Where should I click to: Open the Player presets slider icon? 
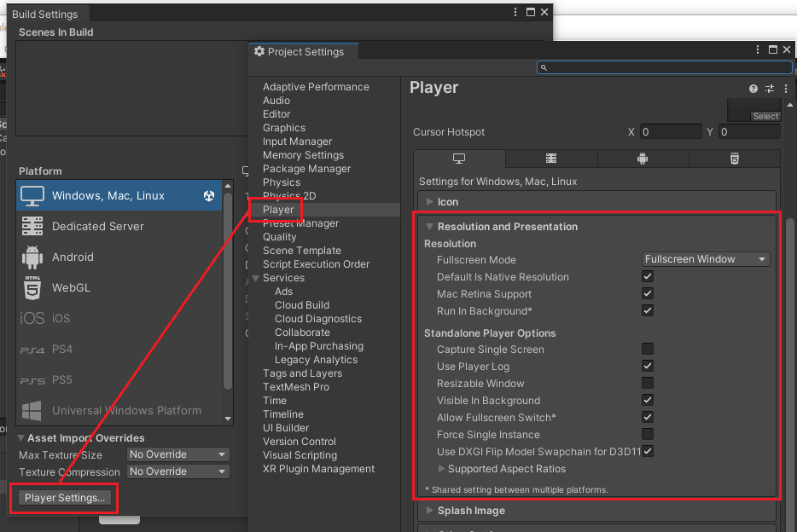point(770,89)
